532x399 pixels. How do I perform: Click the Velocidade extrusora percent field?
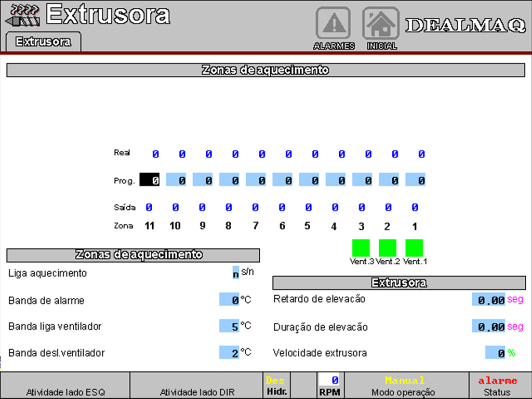click(x=495, y=353)
